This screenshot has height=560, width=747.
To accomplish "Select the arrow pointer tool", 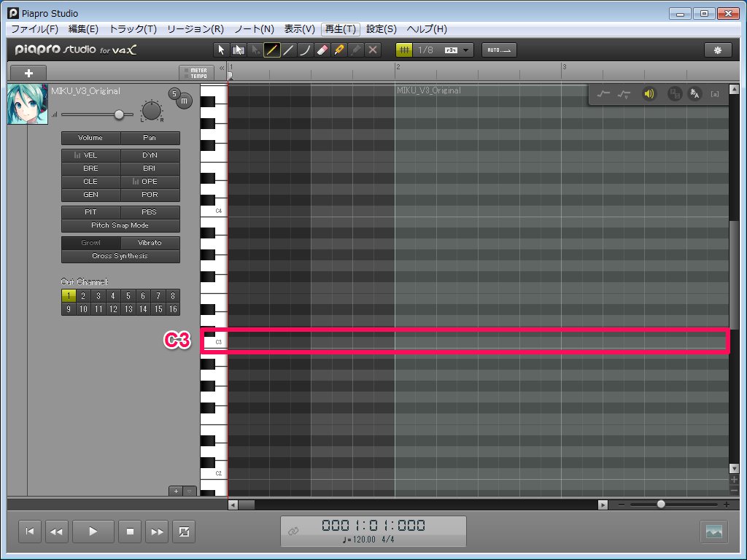I will coord(220,50).
